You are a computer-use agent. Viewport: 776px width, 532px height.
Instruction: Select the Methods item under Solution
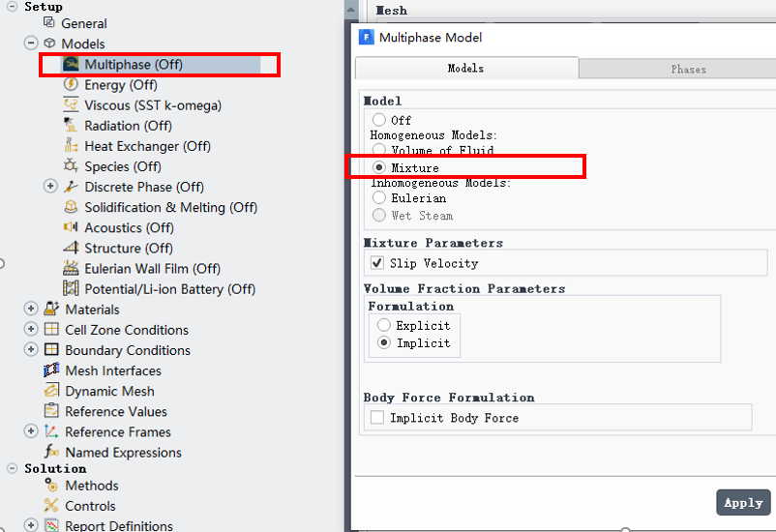[92, 486]
